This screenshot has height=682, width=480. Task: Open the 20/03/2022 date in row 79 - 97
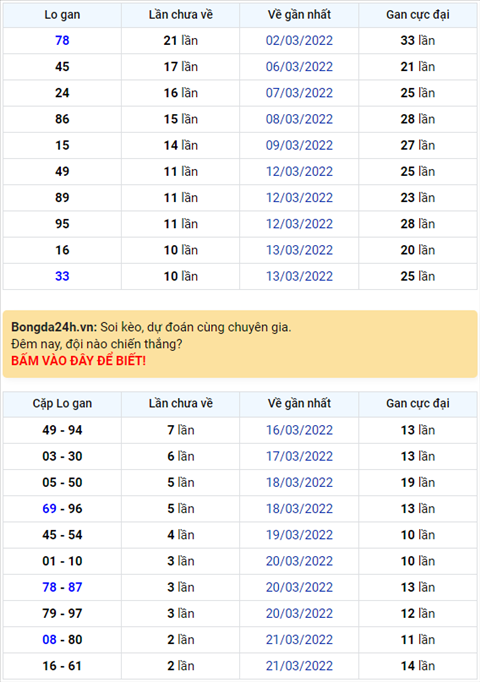click(299, 613)
